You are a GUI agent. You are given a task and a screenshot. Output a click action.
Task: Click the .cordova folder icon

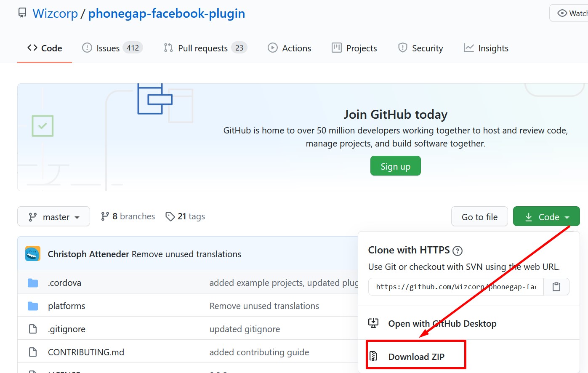pos(33,283)
